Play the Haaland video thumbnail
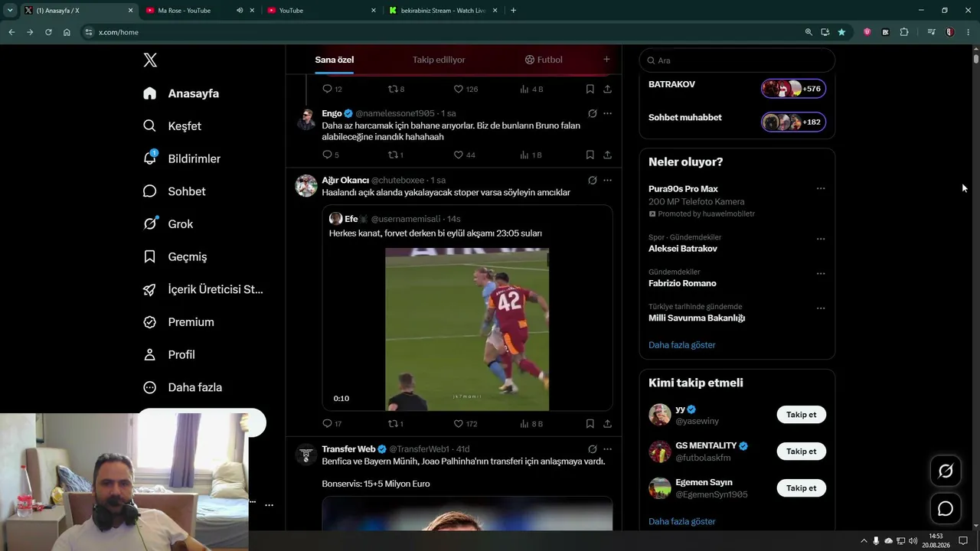The width and height of the screenshot is (980, 551). (x=467, y=329)
